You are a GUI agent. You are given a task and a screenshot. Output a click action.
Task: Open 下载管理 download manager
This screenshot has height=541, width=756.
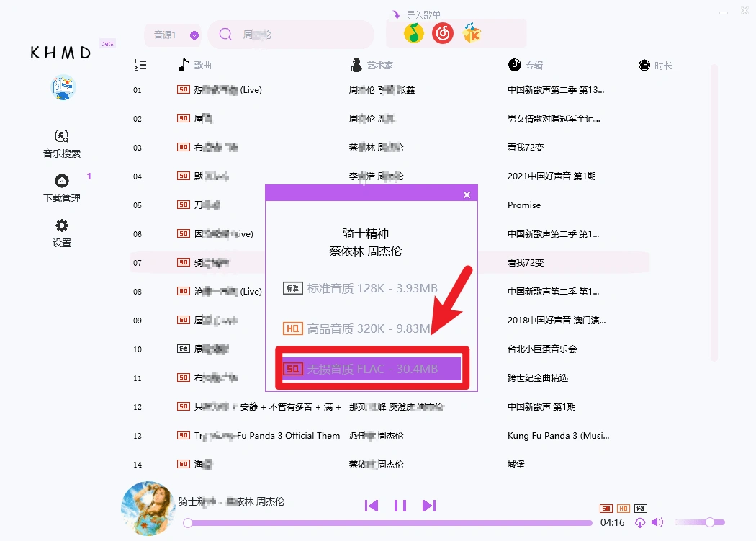point(62,188)
